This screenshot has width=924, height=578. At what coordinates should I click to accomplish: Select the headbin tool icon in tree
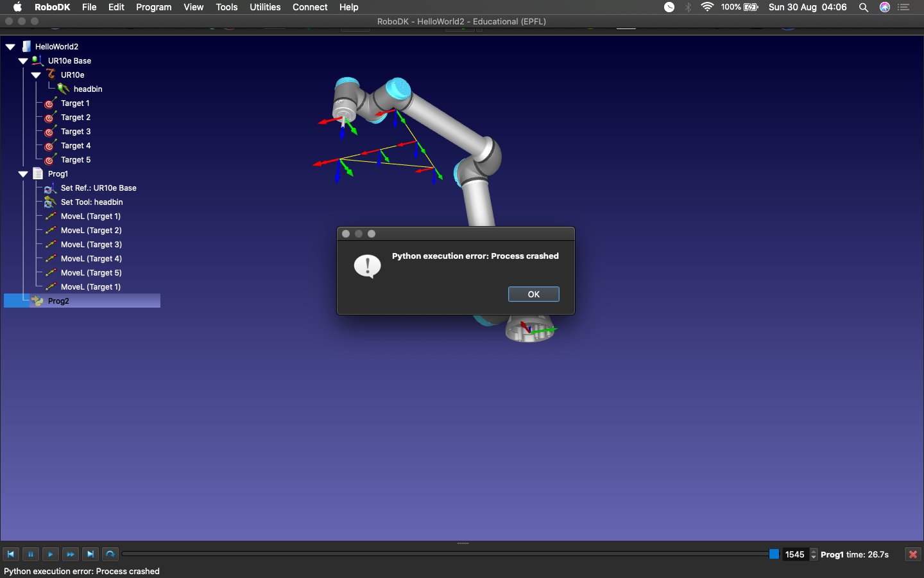point(63,89)
